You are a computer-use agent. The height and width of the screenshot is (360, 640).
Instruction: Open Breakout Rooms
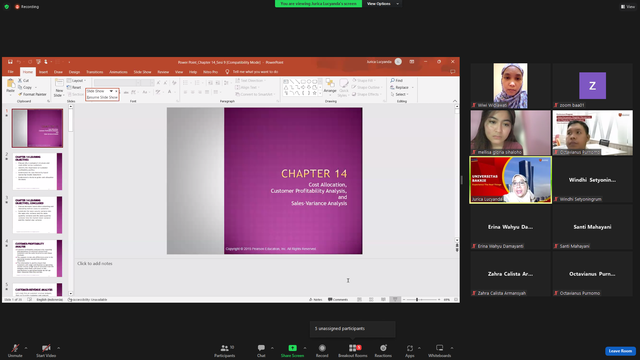click(353, 350)
